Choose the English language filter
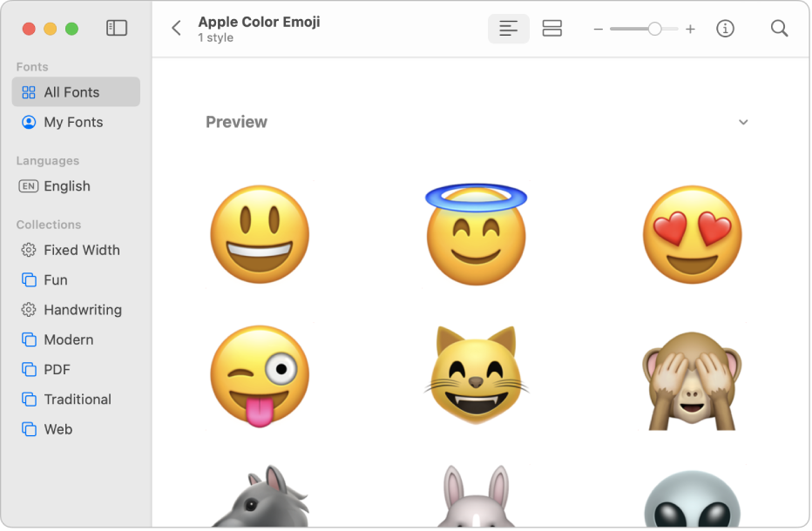This screenshot has height=531, width=812. [x=76, y=186]
